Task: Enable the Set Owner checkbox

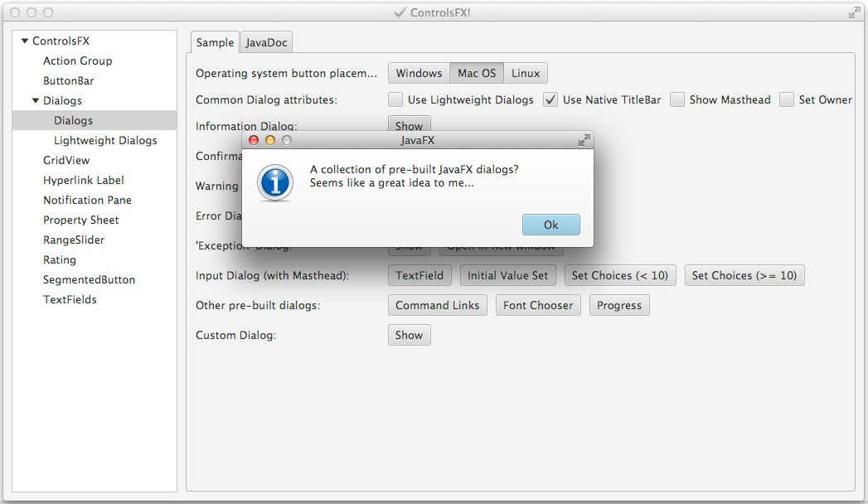Action: (x=787, y=99)
